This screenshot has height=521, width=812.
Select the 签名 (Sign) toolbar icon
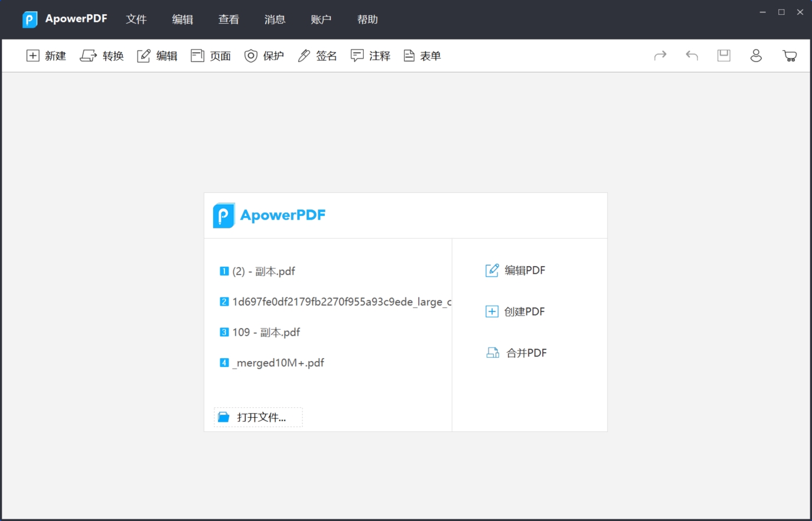tap(317, 55)
